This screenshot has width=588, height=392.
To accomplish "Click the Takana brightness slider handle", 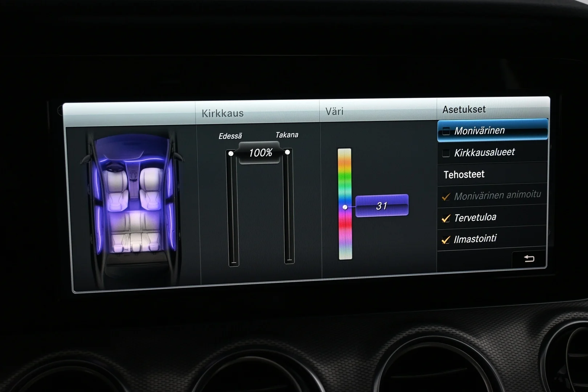I will click(287, 152).
